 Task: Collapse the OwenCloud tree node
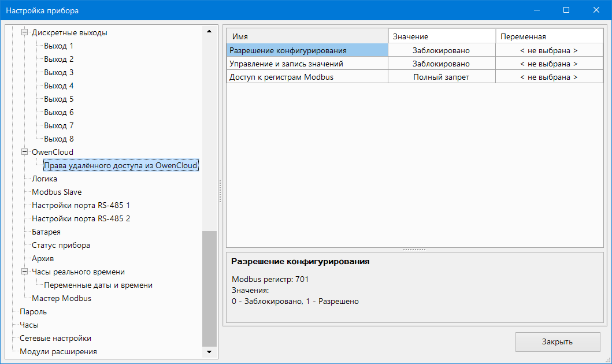click(24, 153)
